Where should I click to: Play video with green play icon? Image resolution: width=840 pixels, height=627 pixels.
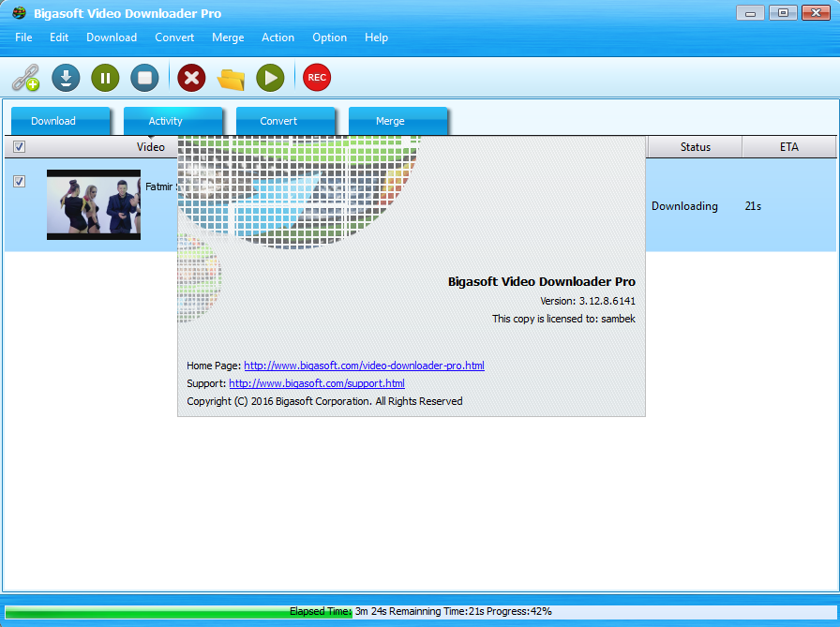click(270, 78)
